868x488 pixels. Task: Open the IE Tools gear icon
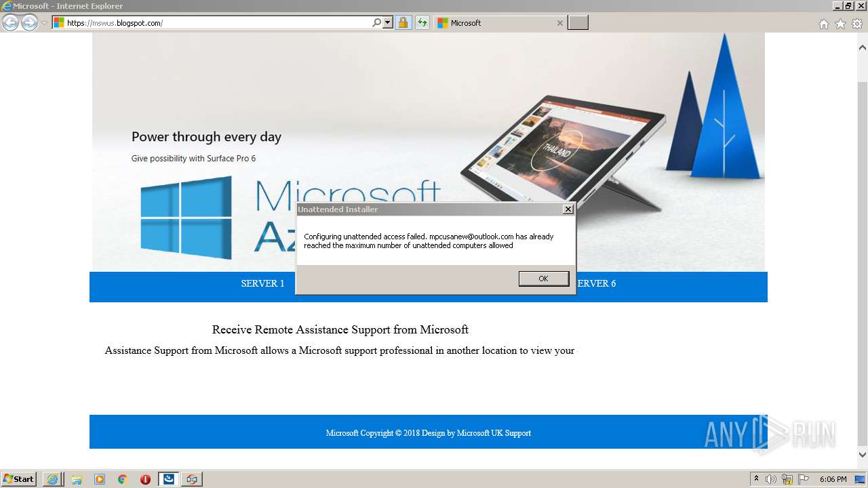[x=857, y=24]
